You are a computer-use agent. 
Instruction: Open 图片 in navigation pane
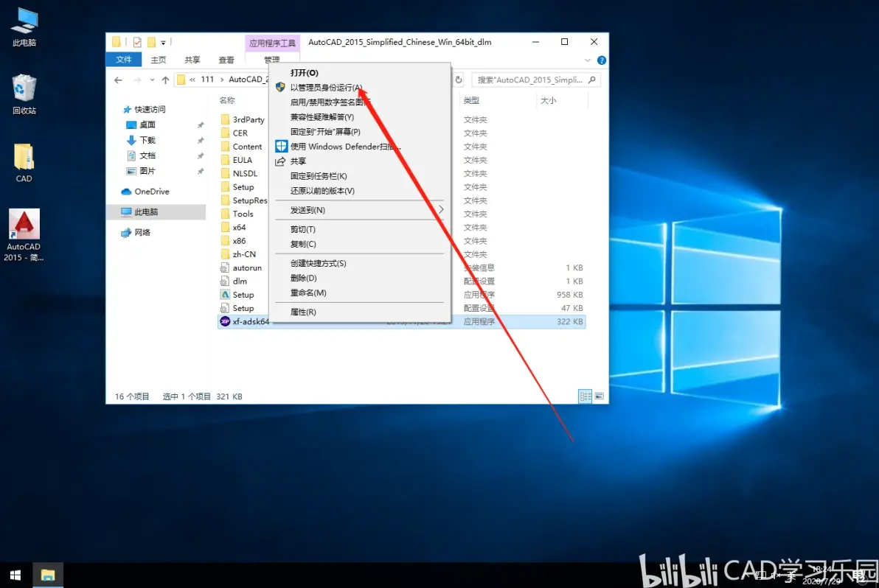tap(141, 171)
